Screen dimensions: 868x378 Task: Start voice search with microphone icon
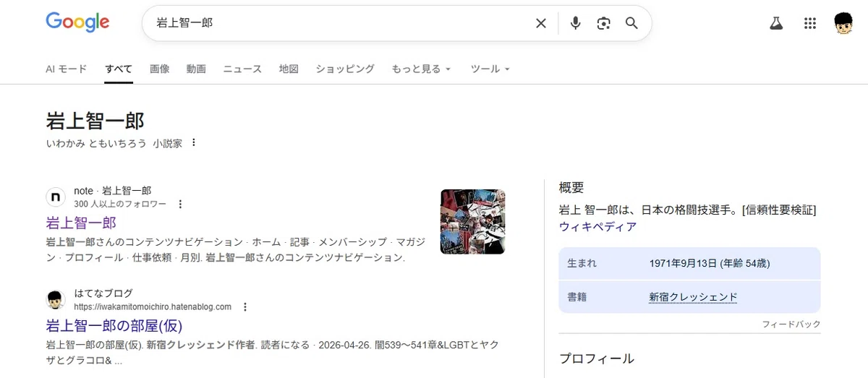[x=576, y=23]
